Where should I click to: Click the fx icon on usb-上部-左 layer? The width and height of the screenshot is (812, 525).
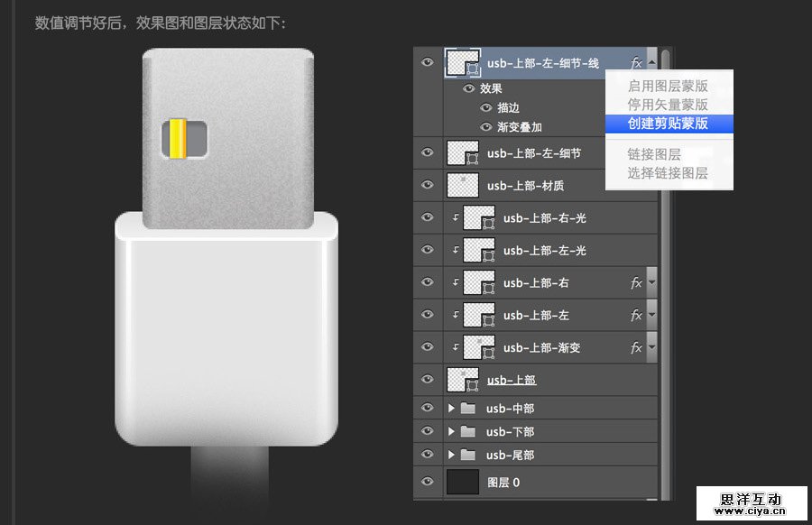tap(637, 315)
